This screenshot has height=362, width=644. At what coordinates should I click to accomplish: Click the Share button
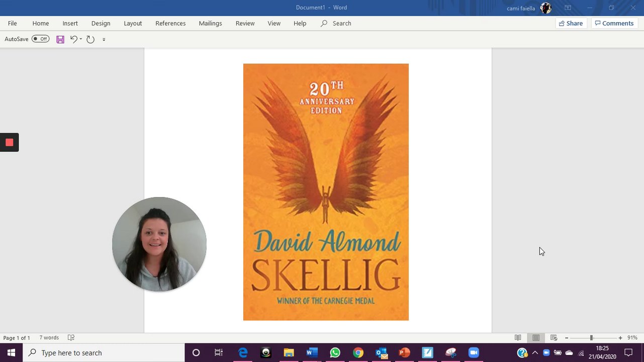(x=571, y=23)
